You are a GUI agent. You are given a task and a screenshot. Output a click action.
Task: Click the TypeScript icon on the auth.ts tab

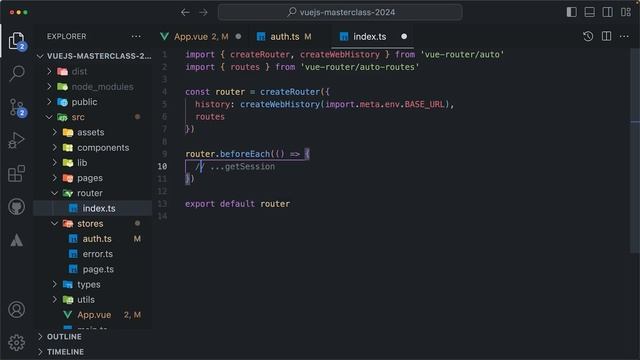(x=261, y=36)
